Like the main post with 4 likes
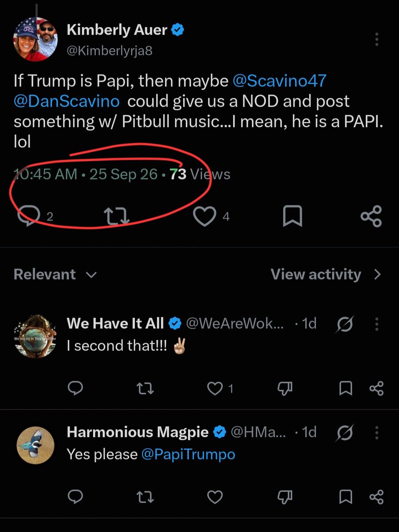This screenshot has height=532, width=399. tap(204, 217)
